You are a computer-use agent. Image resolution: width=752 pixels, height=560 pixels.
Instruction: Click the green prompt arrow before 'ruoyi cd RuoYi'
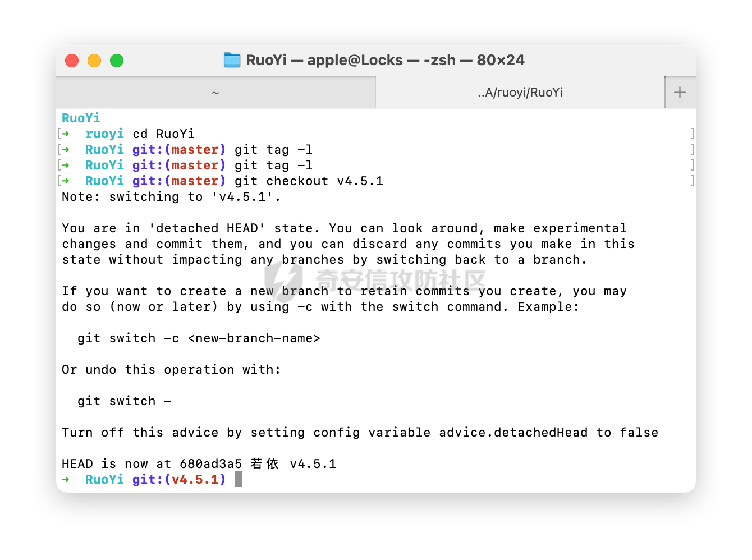pos(66,134)
